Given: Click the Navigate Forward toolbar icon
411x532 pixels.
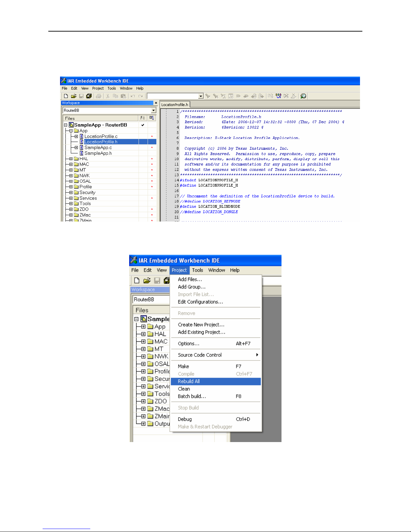Looking at the screenshot, I should (261, 96).
